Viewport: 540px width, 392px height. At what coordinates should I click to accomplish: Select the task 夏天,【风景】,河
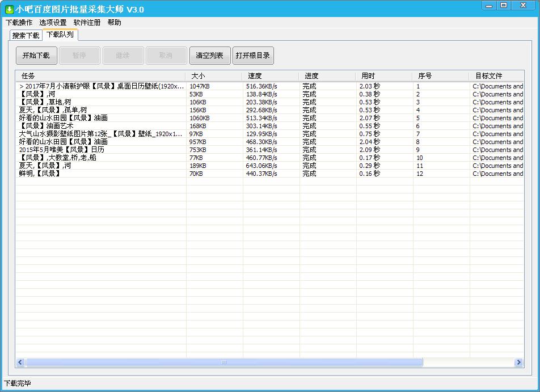(269, 165)
